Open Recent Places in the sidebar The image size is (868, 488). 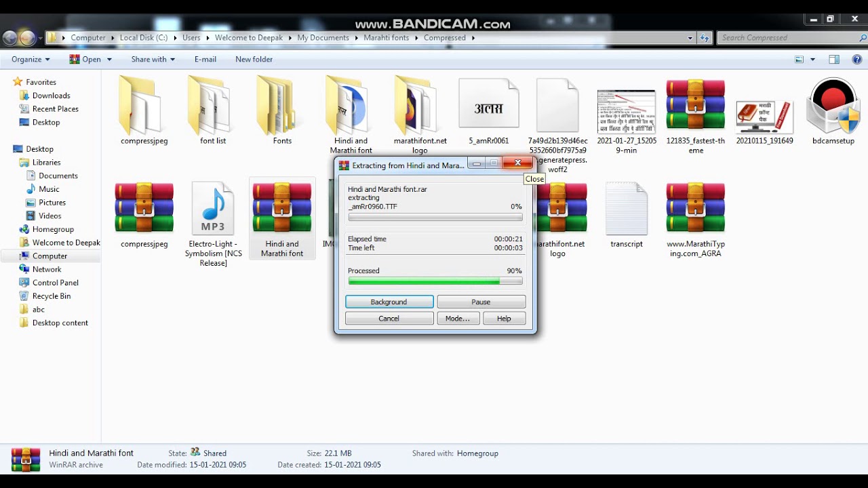tap(55, 109)
